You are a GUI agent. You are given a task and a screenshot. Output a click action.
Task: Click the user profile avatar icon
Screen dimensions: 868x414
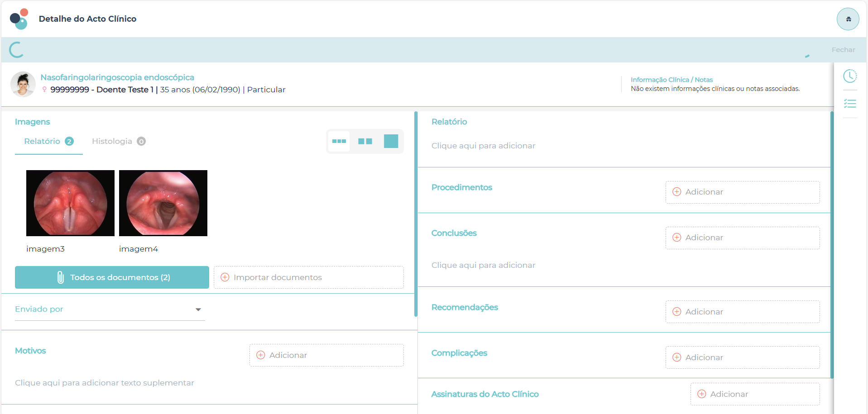[x=848, y=19]
